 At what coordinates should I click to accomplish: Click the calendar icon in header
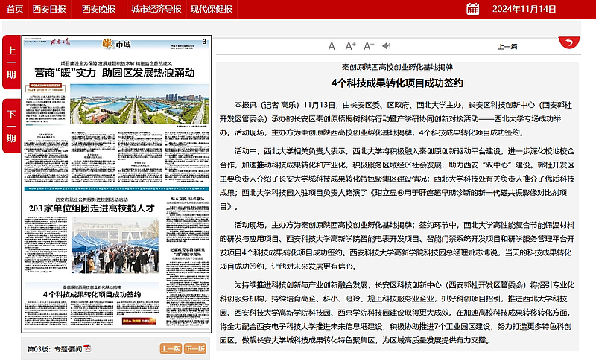(x=472, y=9)
